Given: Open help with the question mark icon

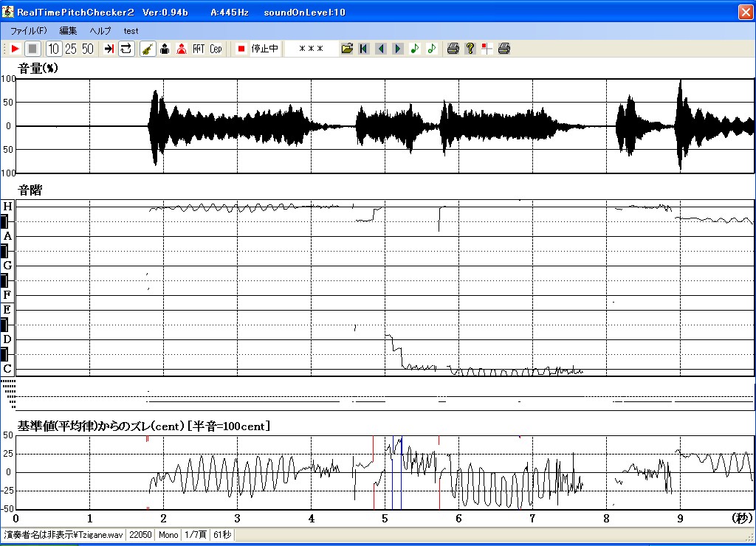Looking at the screenshot, I should [470, 49].
